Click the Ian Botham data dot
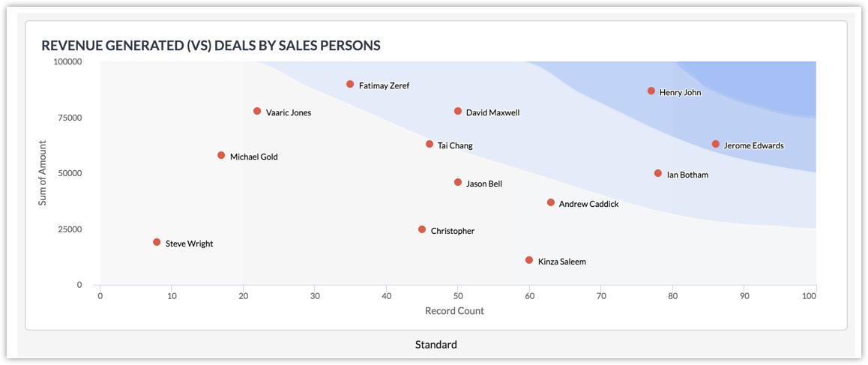Image resolution: width=868 pixels, height=365 pixels. tap(658, 173)
